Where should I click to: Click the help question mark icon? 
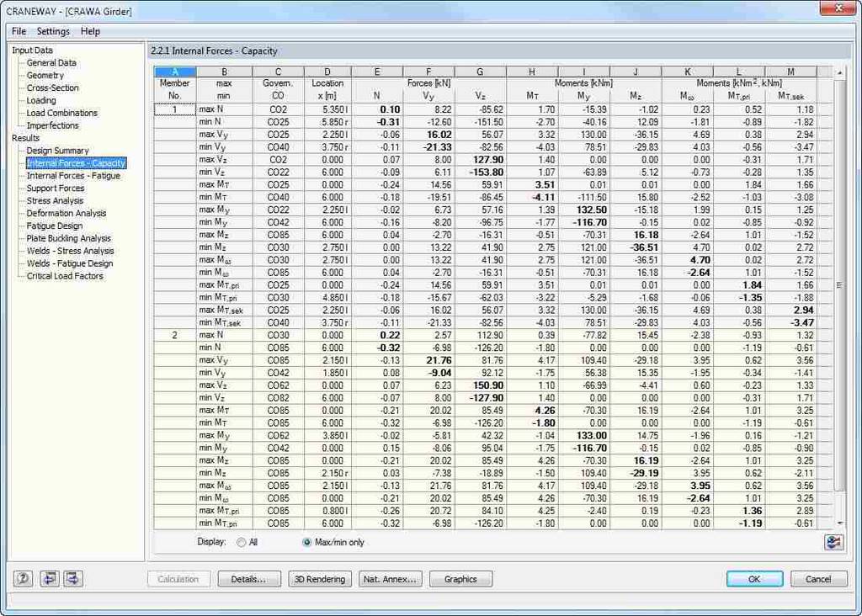[23, 579]
